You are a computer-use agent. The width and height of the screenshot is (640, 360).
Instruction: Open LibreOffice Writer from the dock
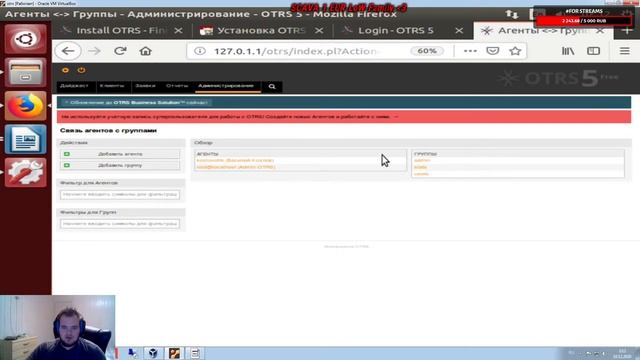click(25, 139)
